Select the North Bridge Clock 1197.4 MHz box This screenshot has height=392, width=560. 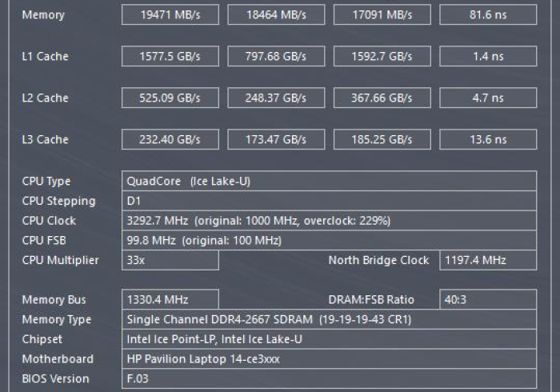488,260
